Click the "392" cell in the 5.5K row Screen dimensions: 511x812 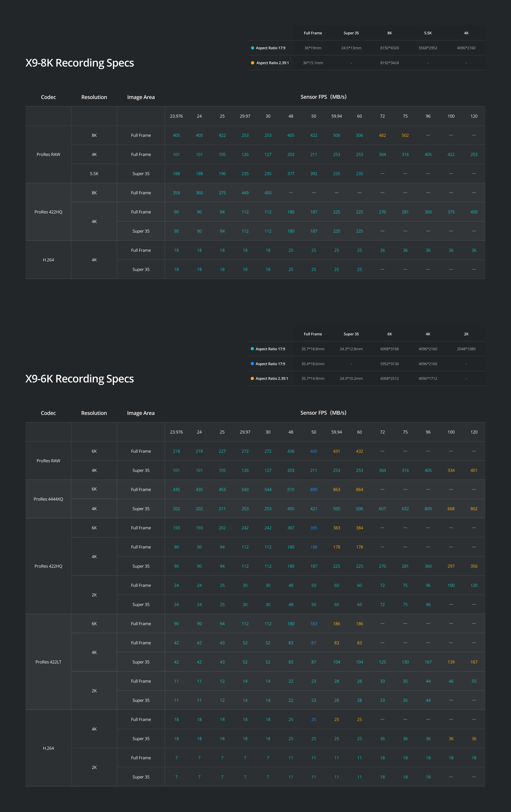314,174
